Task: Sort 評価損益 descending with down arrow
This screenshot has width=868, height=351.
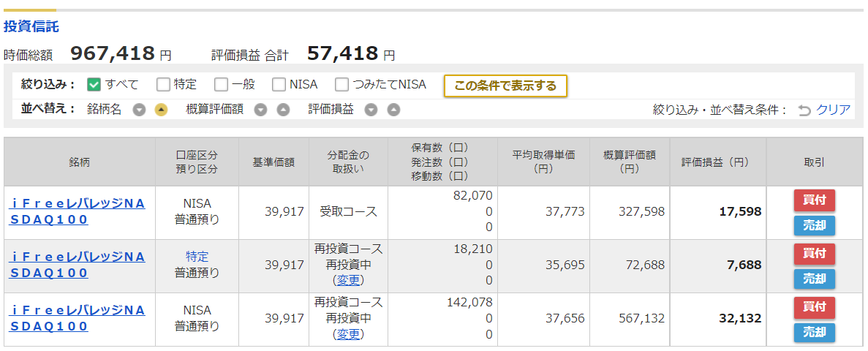Action: tap(371, 110)
